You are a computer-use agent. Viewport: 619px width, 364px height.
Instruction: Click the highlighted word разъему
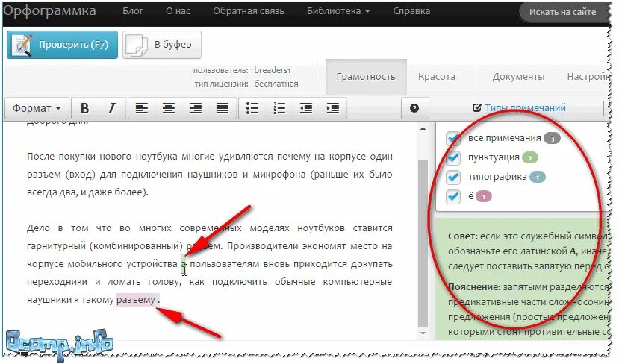coord(136,300)
